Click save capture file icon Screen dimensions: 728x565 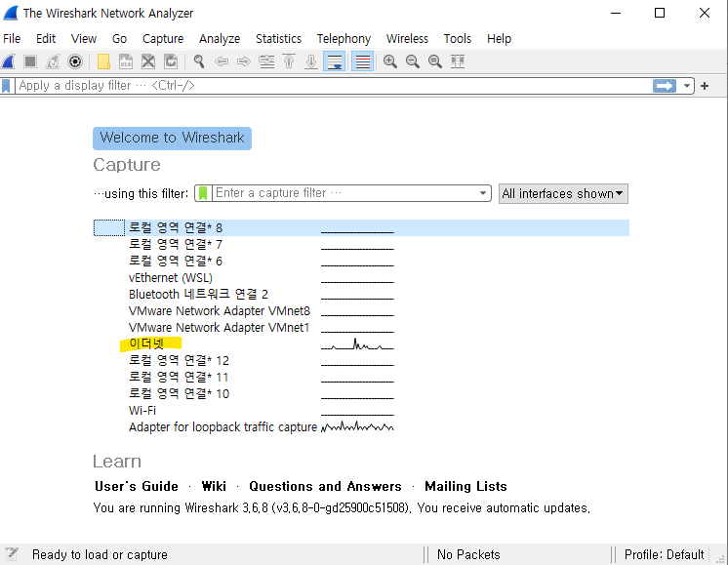click(126, 61)
